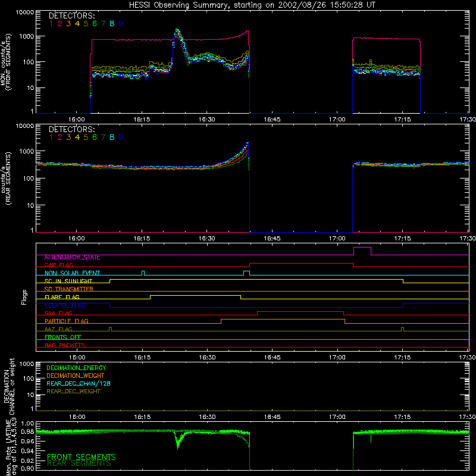Click the SC_IN_SUNLIGHT flag label
The width and height of the screenshot is (476, 476).
click(68, 281)
